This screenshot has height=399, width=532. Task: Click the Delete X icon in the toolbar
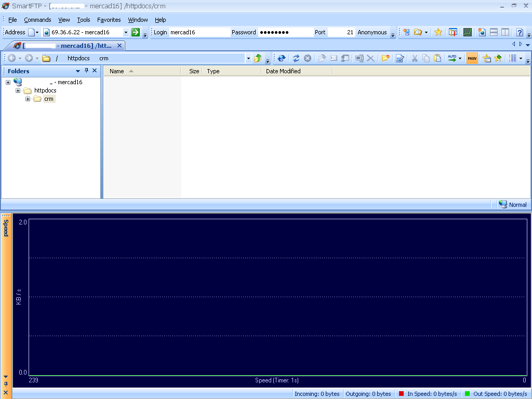tap(370, 58)
